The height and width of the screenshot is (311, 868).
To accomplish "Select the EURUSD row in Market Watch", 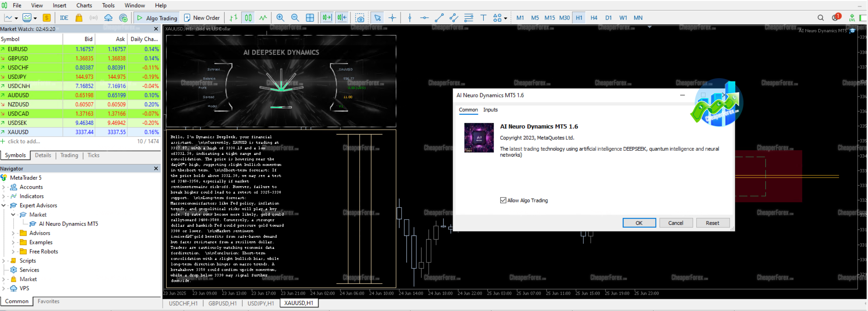I will pos(80,49).
